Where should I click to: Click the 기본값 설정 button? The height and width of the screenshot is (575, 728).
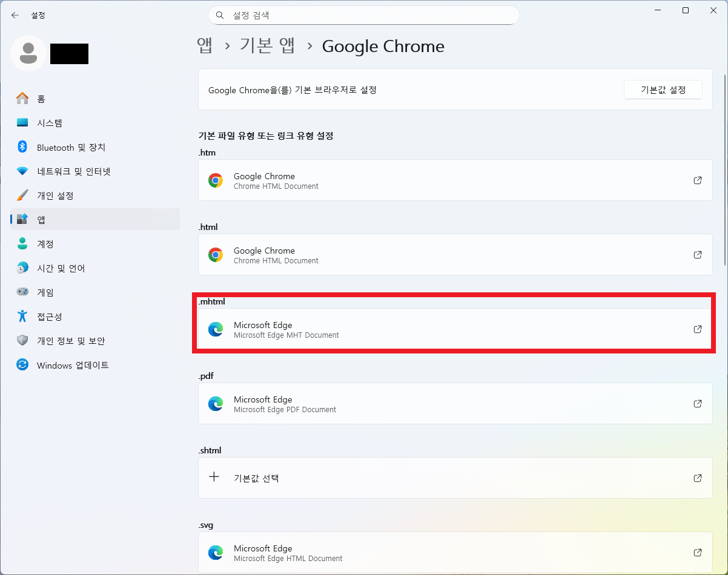(x=663, y=90)
